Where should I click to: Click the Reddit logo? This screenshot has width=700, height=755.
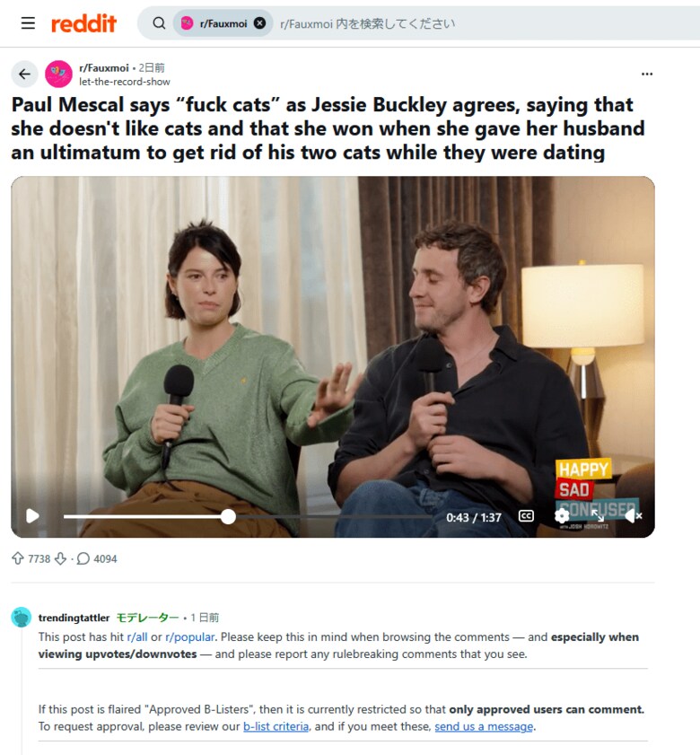click(83, 23)
